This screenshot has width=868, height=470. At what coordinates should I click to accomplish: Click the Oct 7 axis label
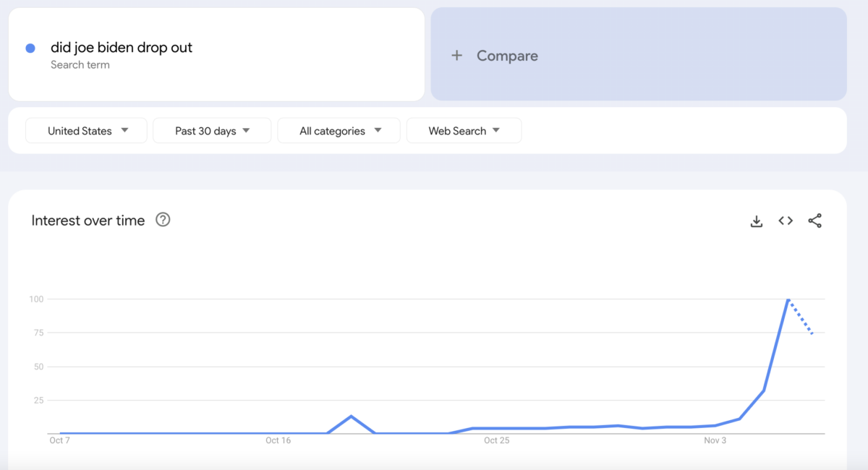pos(59,440)
